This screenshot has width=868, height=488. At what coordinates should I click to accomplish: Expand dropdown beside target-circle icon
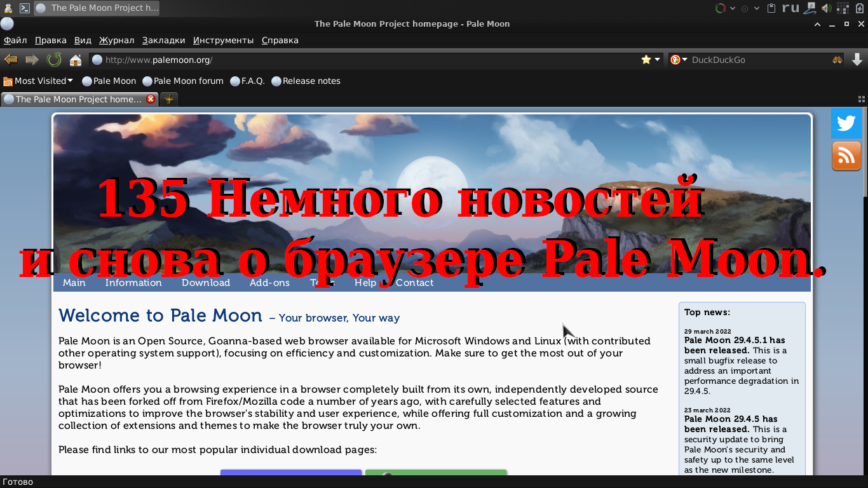click(x=757, y=8)
